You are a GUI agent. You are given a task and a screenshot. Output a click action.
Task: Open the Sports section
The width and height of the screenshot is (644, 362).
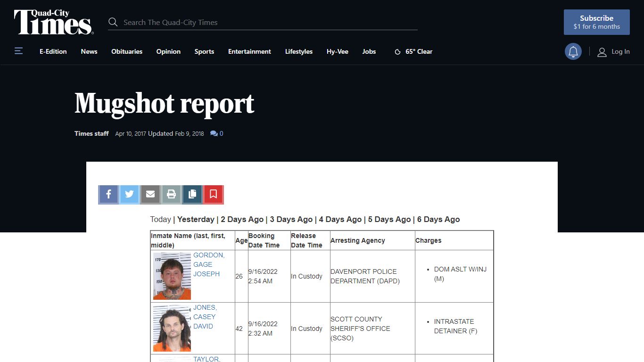(204, 51)
